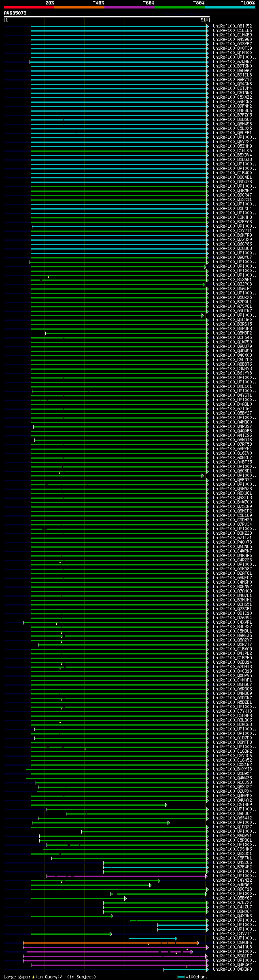Viewport: 259px width, 980px height.
Task: Select label UniRef100_Q5BY27
Action: point(232,413)
